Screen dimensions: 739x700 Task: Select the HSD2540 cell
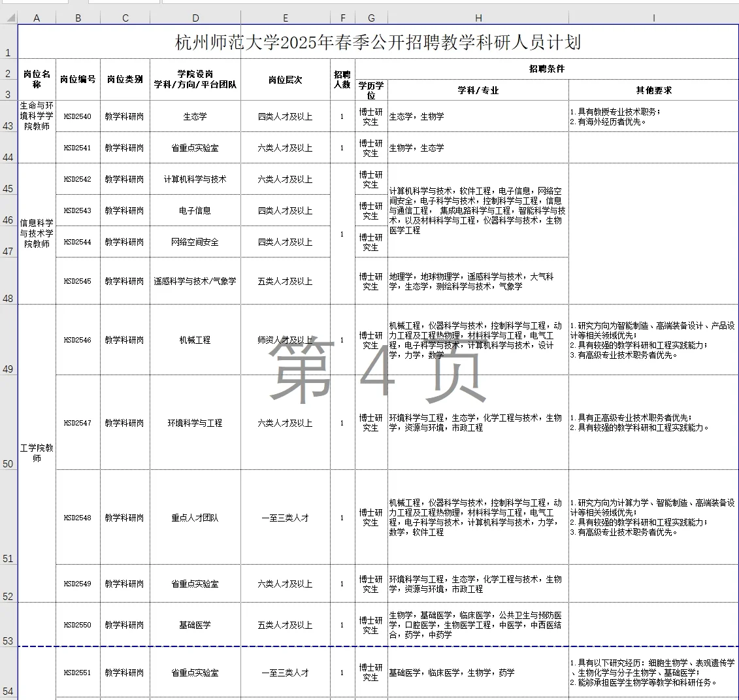(x=78, y=116)
